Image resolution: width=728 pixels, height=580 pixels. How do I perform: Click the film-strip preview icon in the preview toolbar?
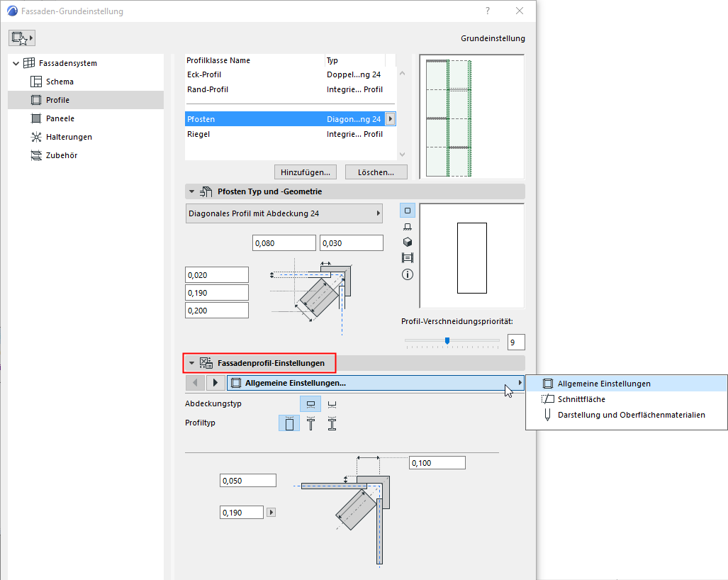[x=407, y=257]
